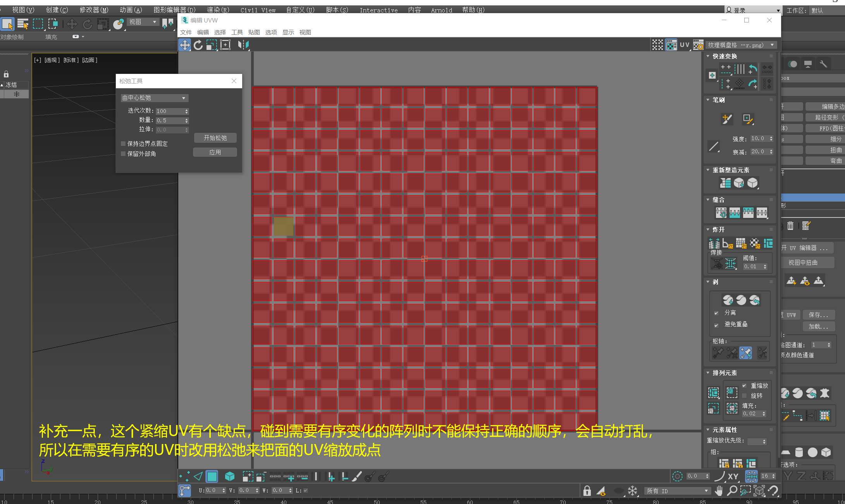Open the 由中心松弛 relax method dropdown
Viewport: 845px width, 504px height.
point(154,98)
